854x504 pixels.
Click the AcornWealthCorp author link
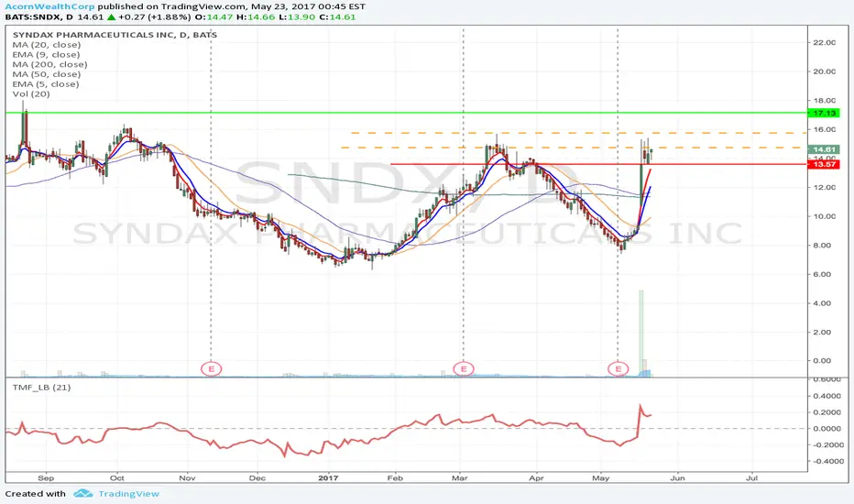point(49,6)
